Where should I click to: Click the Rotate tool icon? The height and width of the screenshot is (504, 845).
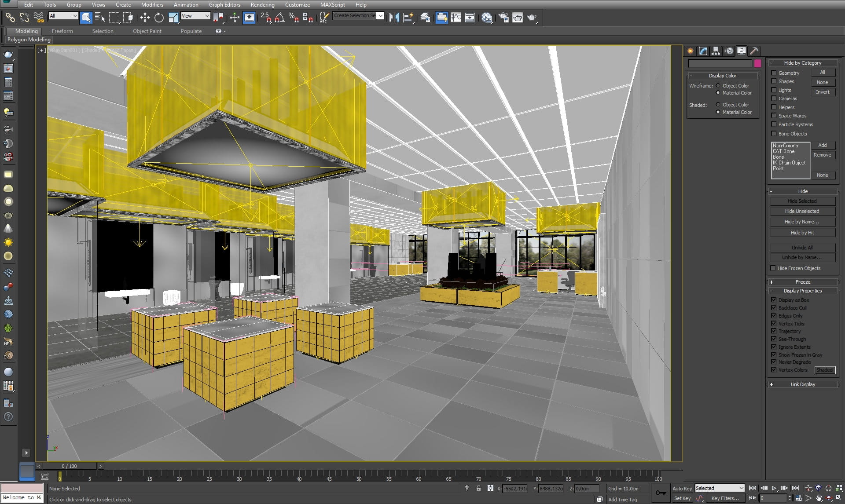click(159, 17)
